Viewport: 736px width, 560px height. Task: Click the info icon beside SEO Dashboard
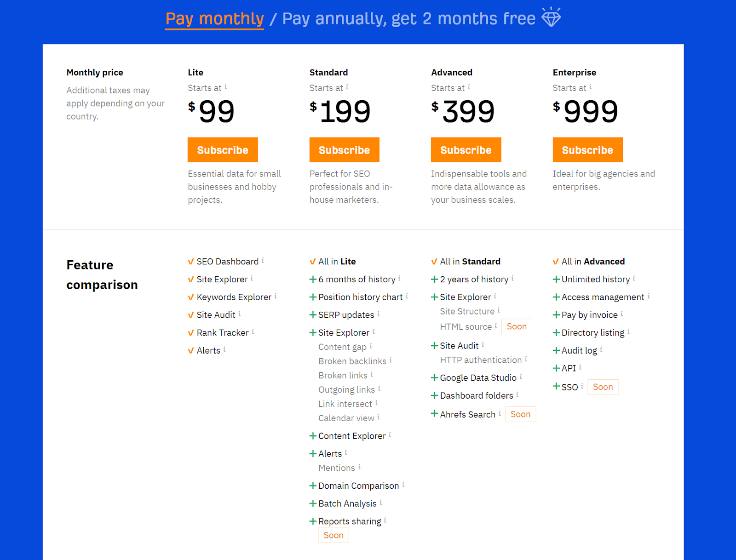[x=263, y=260]
